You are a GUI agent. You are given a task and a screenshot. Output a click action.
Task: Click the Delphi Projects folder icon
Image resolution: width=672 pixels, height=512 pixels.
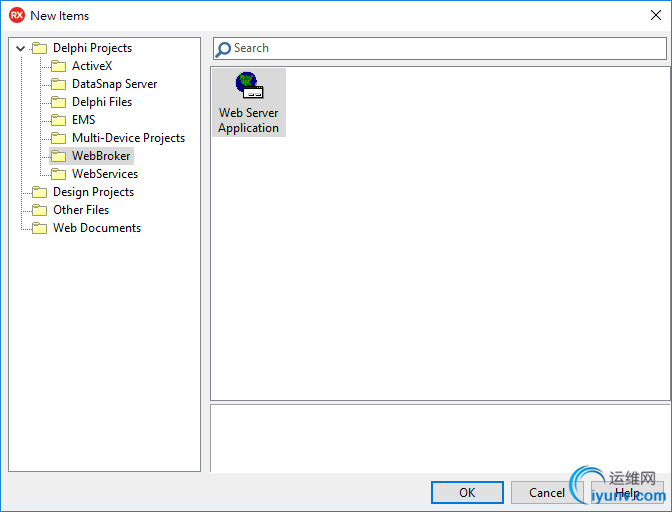point(39,48)
